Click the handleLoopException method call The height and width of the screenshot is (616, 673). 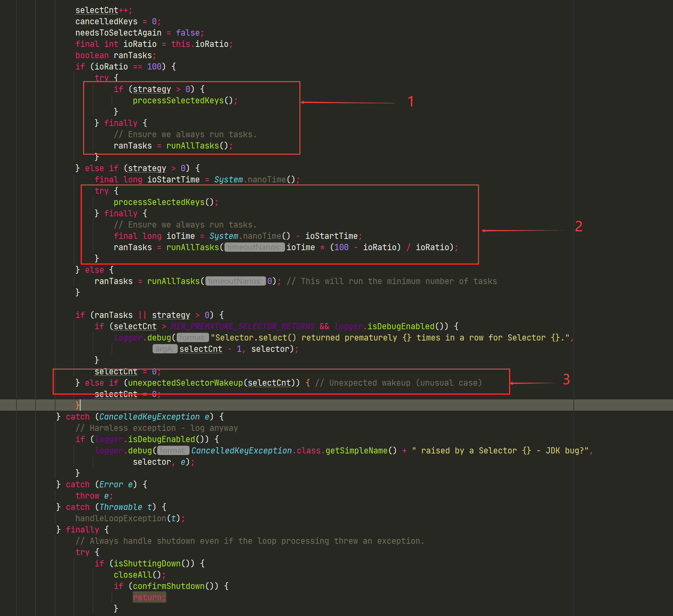[x=120, y=518]
